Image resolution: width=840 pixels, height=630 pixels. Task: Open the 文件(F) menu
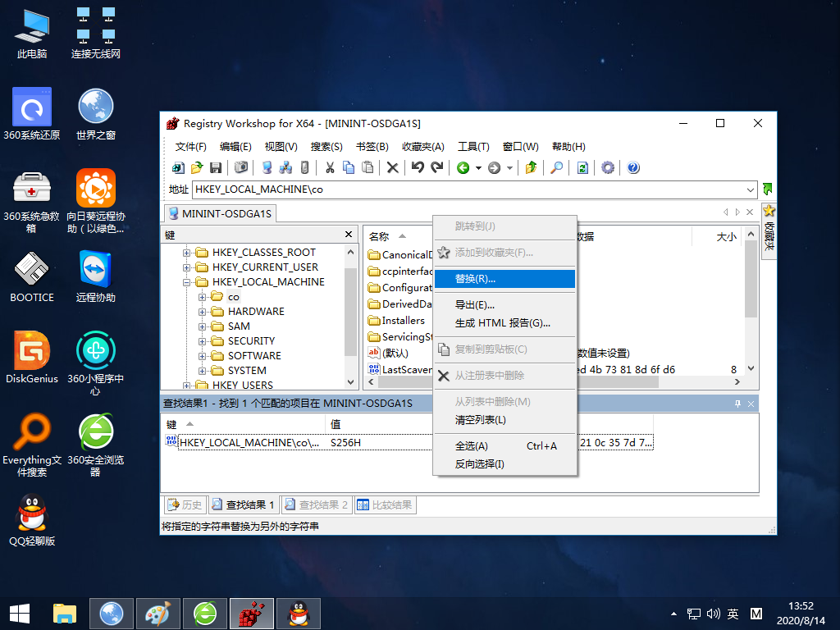point(190,147)
